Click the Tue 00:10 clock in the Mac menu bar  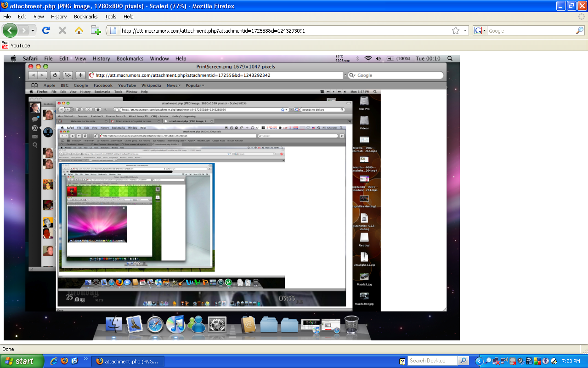[x=428, y=58]
